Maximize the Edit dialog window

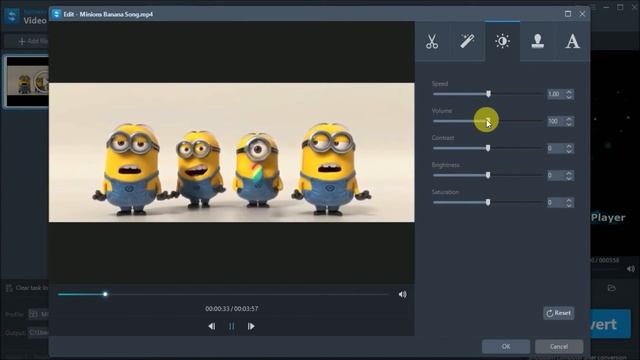(568, 14)
